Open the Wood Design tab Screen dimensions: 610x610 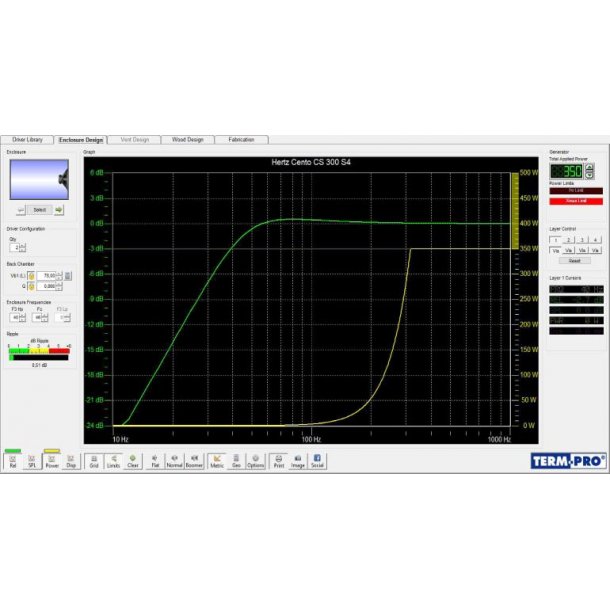pyautogui.click(x=188, y=140)
